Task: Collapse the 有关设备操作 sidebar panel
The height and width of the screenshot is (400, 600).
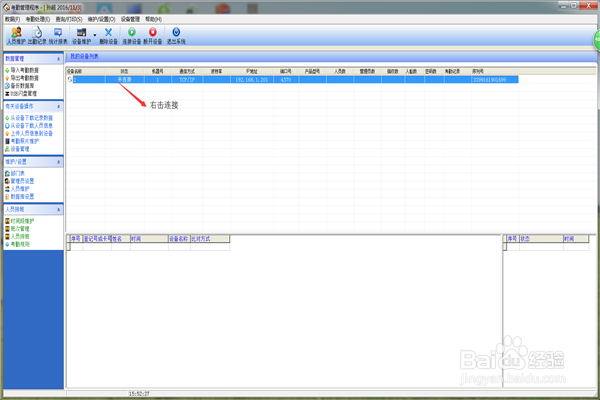Action: [59, 106]
